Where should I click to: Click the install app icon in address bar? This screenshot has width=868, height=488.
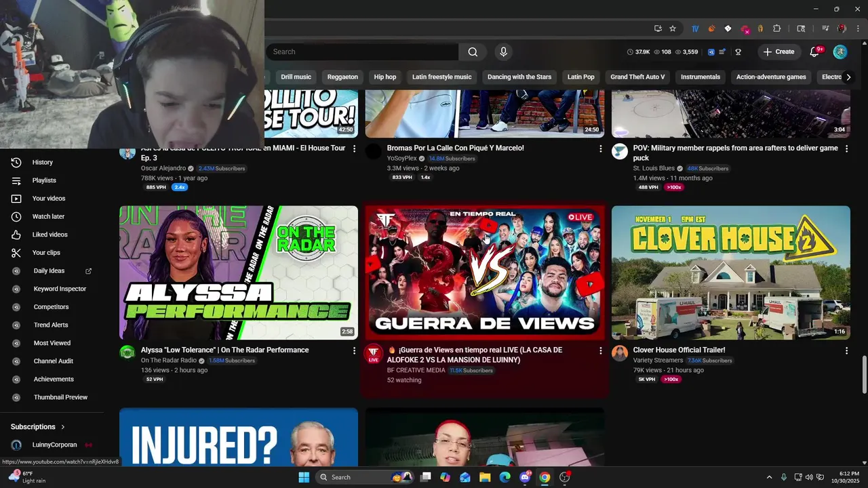pyautogui.click(x=658, y=28)
